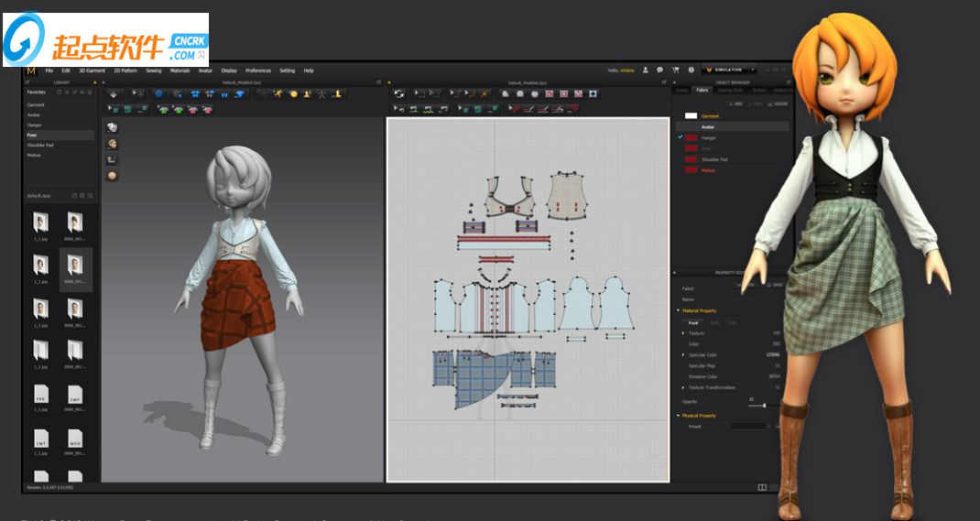Select Pose in the Library favorites
The width and height of the screenshot is (980, 521).
[x=34, y=135]
